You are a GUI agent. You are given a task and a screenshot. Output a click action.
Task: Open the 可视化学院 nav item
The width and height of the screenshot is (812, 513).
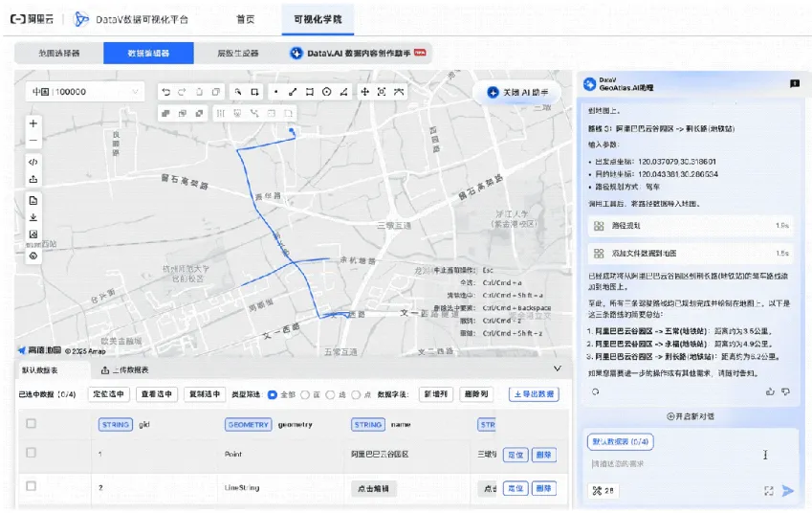click(318, 19)
